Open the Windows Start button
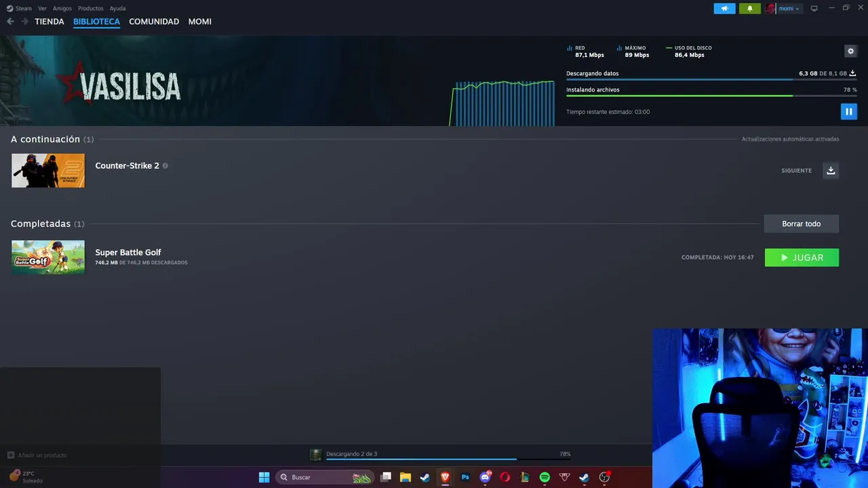The image size is (868, 488). [x=264, y=477]
